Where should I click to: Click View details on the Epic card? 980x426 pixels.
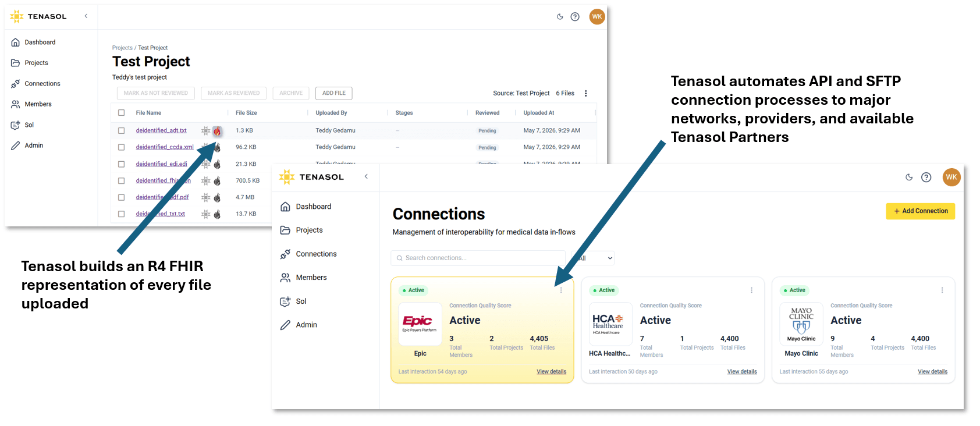point(552,372)
